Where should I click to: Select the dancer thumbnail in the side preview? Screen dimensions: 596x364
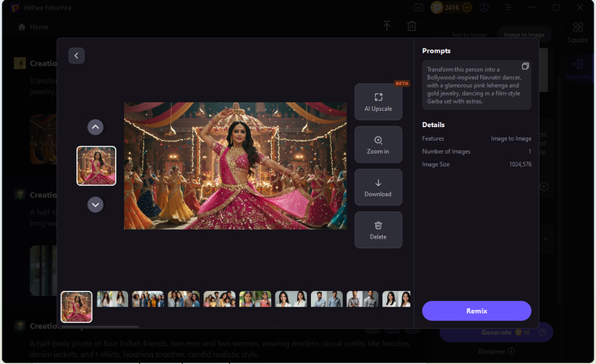point(96,166)
